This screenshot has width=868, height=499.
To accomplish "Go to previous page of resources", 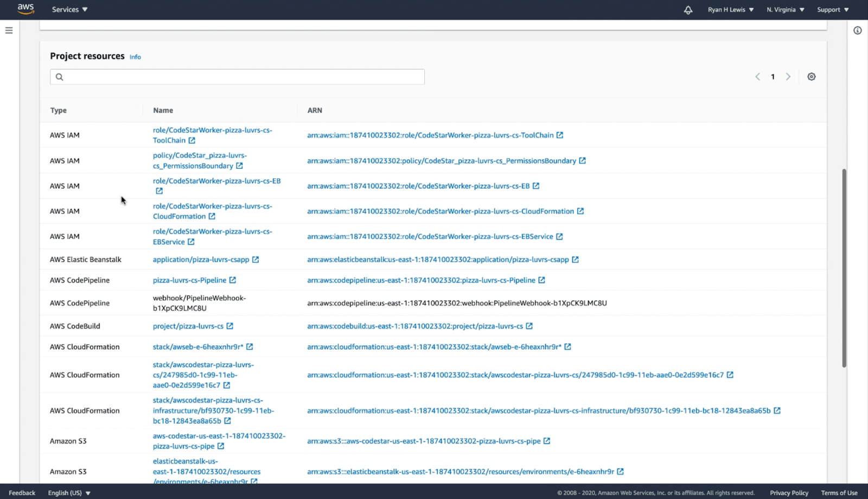I will (758, 77).
